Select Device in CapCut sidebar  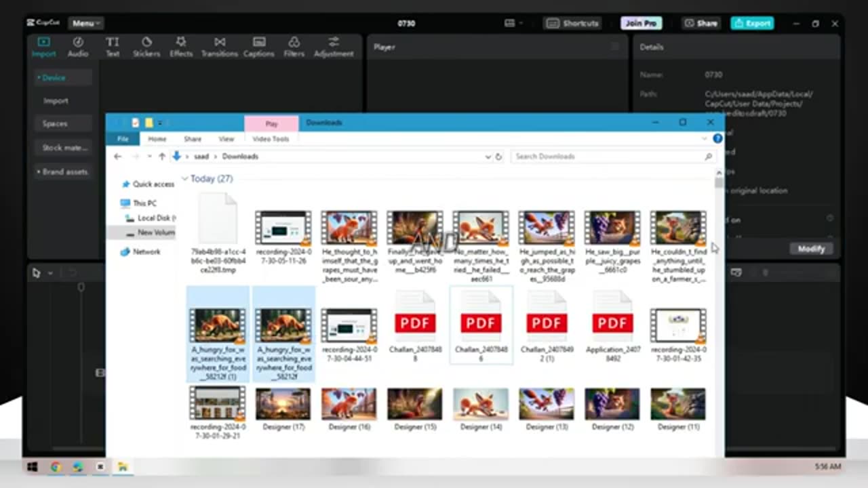(63, 78)
